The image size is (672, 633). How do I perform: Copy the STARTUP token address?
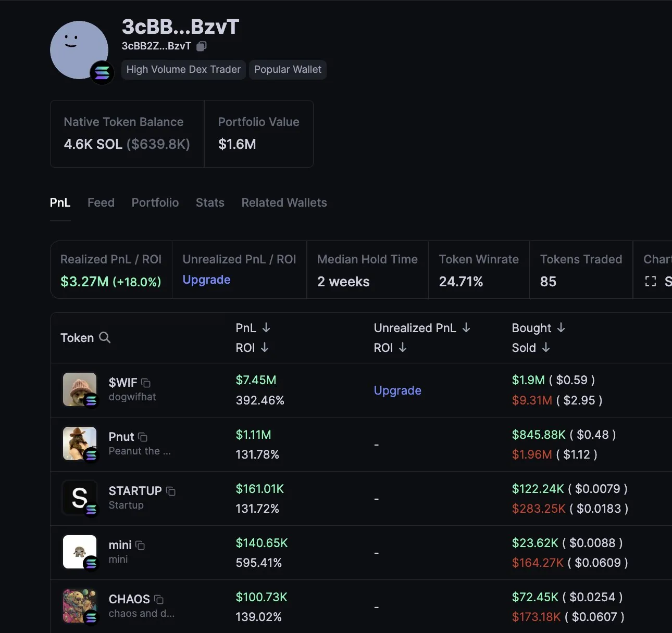coord(171,491)
